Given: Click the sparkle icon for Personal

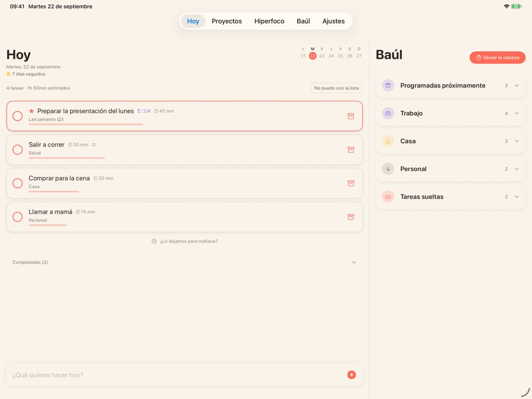Looking at the screenshot, I should pos(388,169).
